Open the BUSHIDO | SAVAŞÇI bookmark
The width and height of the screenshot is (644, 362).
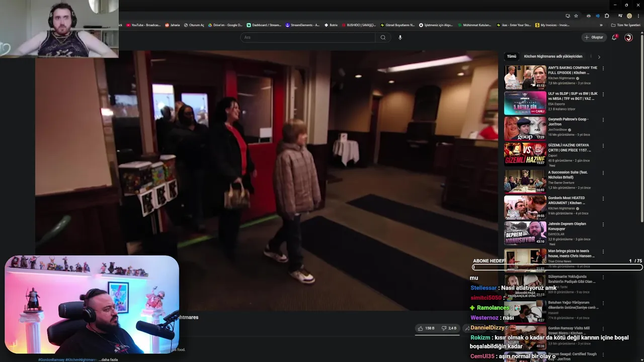click(x=358, y=25)
